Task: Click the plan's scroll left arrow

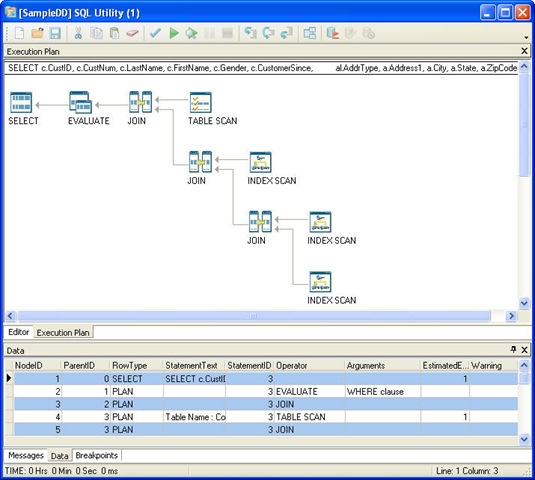Action: [x=10, y=316]
